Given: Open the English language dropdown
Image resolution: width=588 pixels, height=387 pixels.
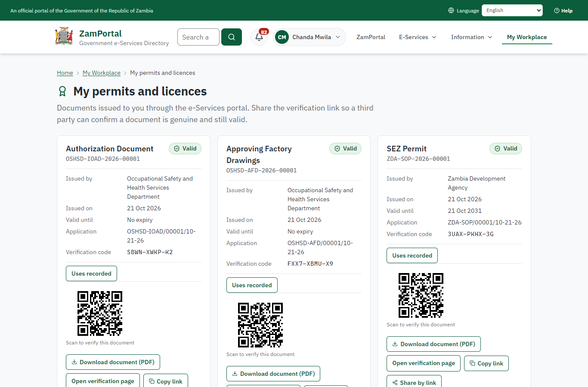Looking at the screenshot, I should tap(512, 10).
